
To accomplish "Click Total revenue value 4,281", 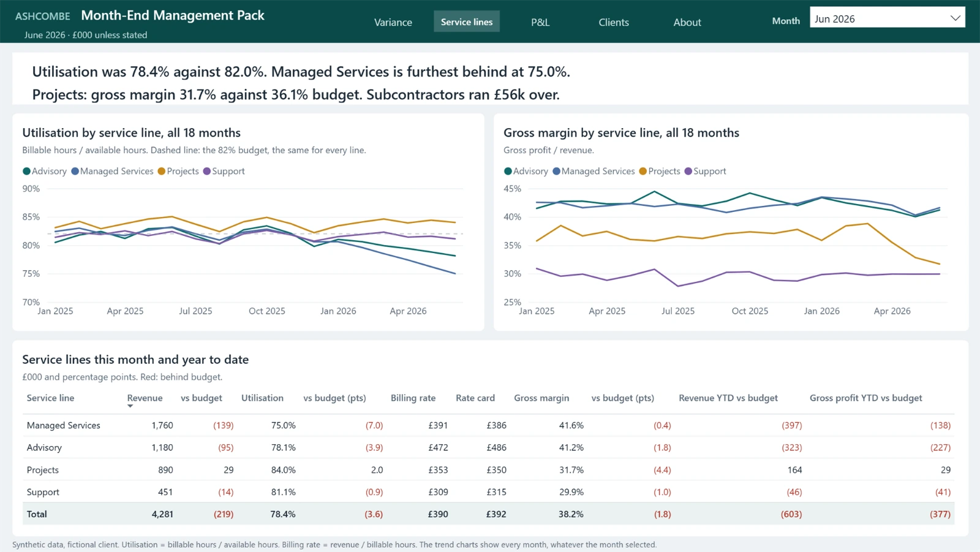I will (x=162, y=514).
